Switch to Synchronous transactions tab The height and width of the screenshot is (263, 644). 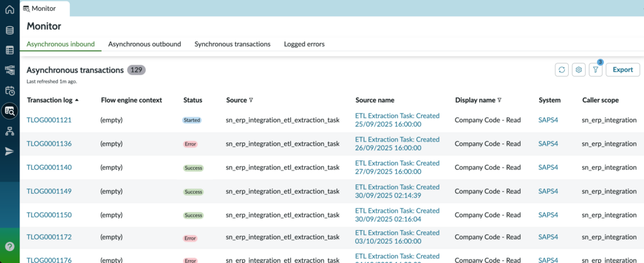point(232,44)
